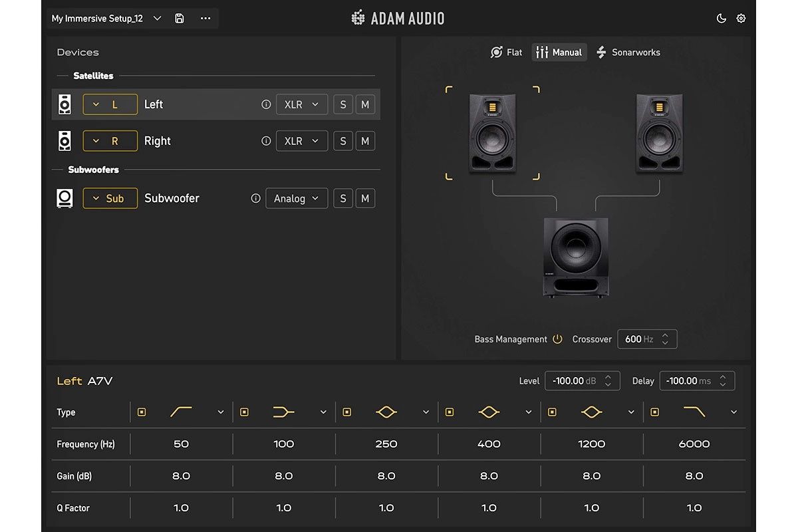798x532 pixels.
Task: Click the Right satellite speaker icon
Action: point(65,141)
